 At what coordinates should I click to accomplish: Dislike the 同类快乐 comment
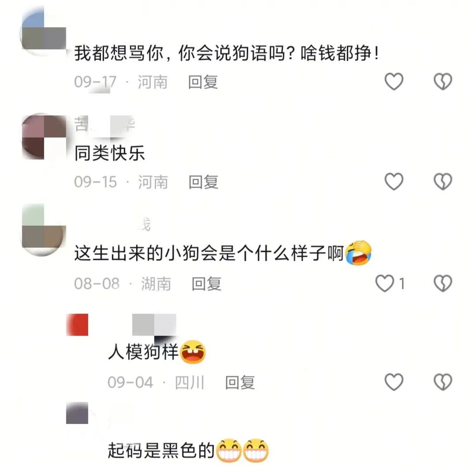point(443,181)
